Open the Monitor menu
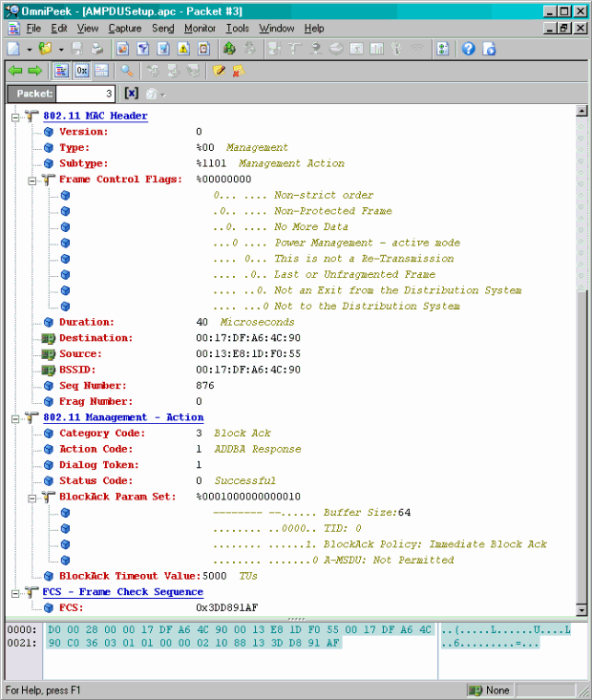 tap(200, 29)
